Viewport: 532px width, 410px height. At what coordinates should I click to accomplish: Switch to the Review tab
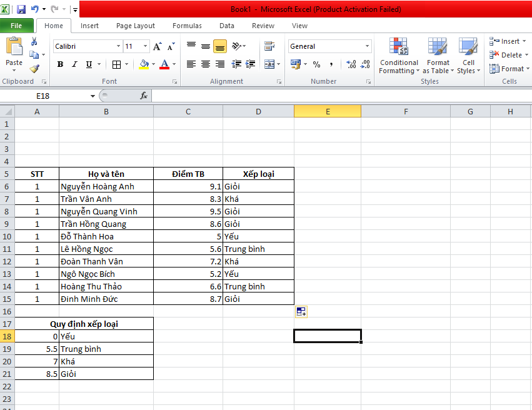point(263,26)
